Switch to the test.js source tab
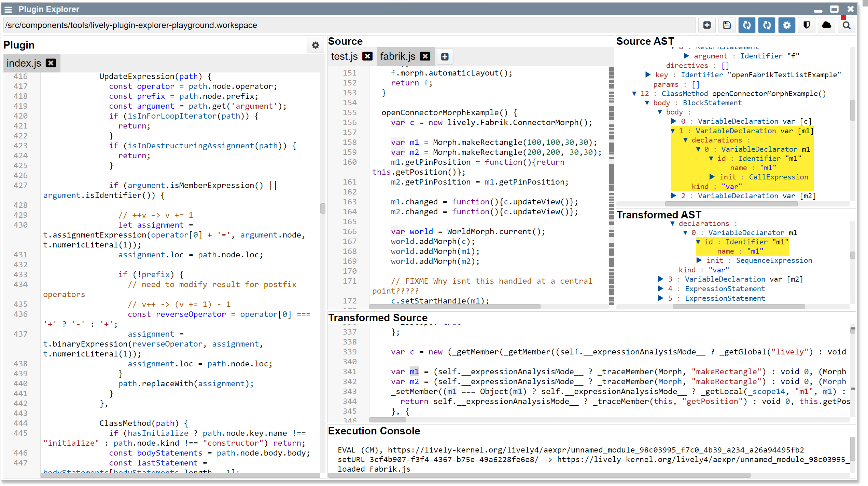Viewport: 868px width, 486px height. click(344, 56)
